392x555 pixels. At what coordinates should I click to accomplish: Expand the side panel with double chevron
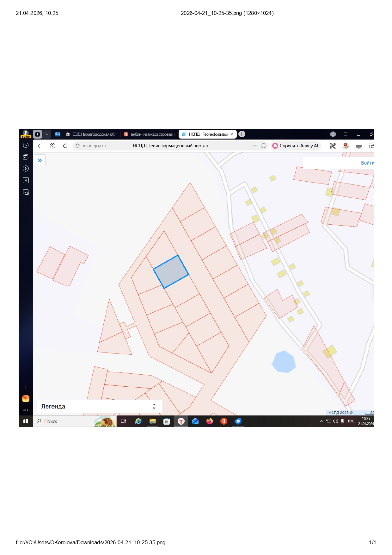(x=40, y=160)
